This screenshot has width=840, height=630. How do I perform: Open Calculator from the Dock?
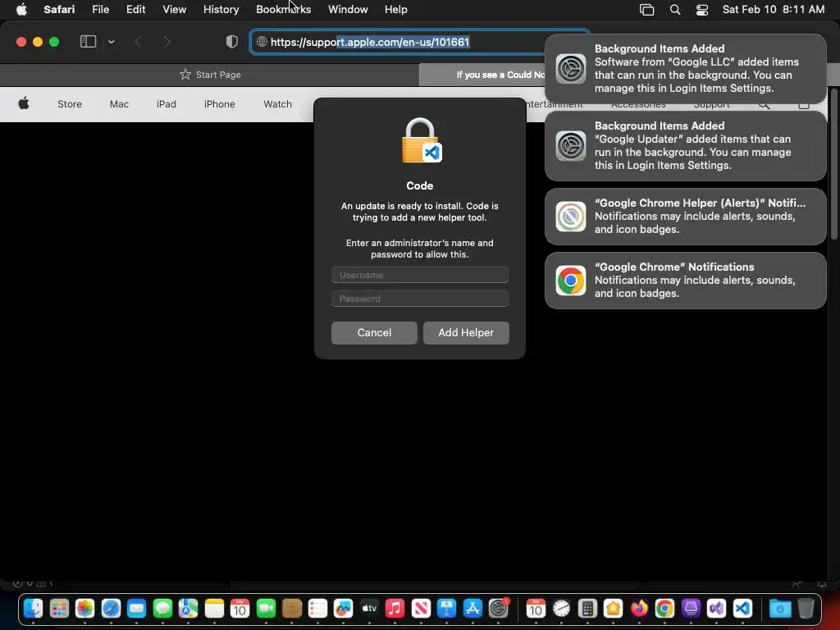[x=587, y=609]
